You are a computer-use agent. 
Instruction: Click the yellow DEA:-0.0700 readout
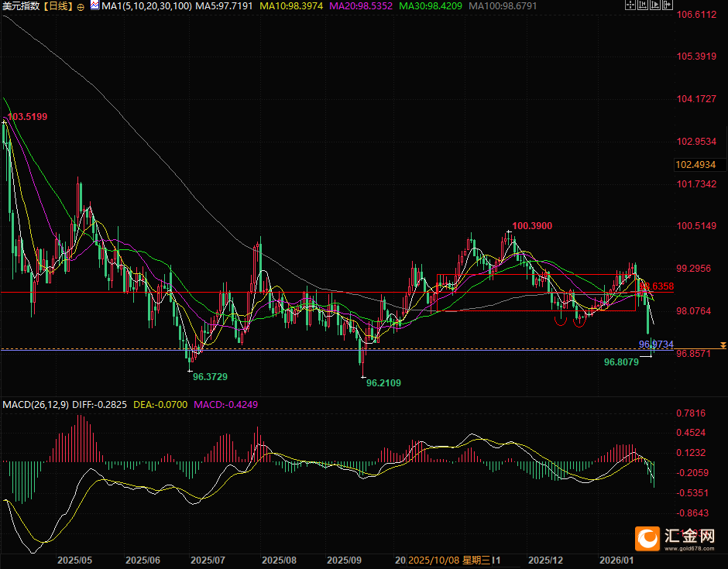coord(161,404)
